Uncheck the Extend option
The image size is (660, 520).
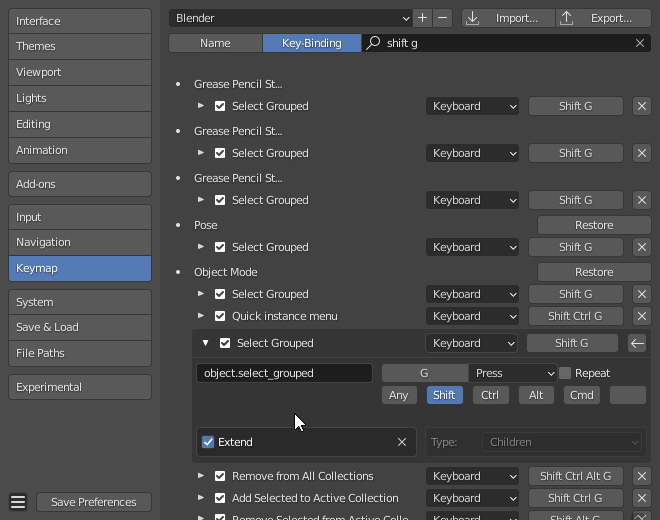click(208, 442)
